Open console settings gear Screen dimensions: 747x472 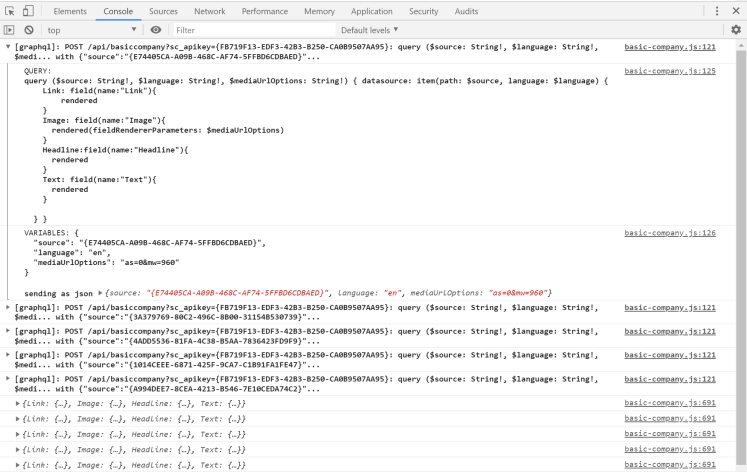click(x=735, y=30)
